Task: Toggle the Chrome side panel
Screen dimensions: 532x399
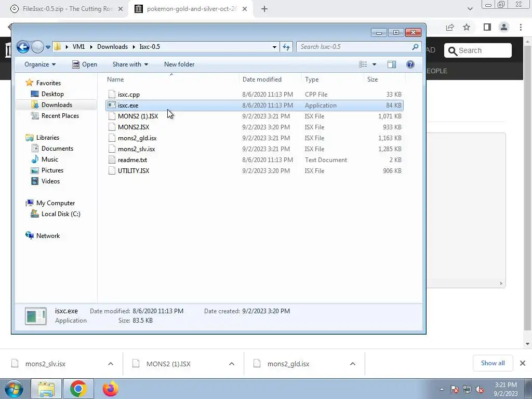Action: coord(487,27)
